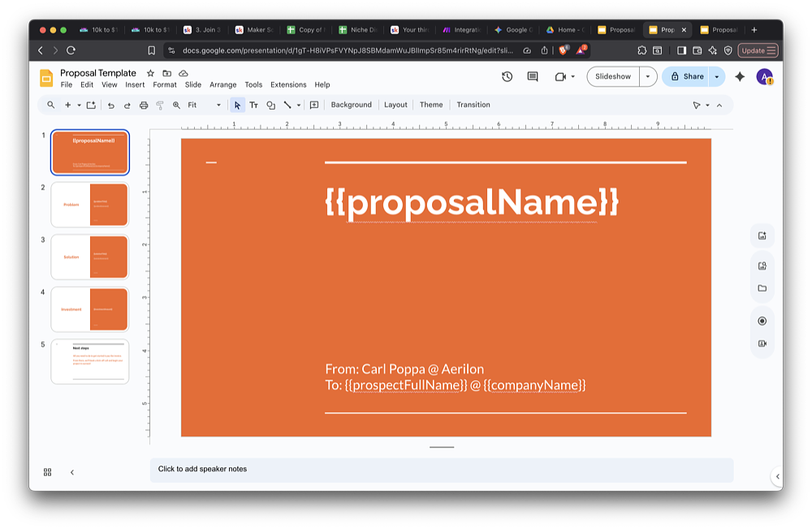
Task: Click the Shape tool icon
Action: coord(270,105)
